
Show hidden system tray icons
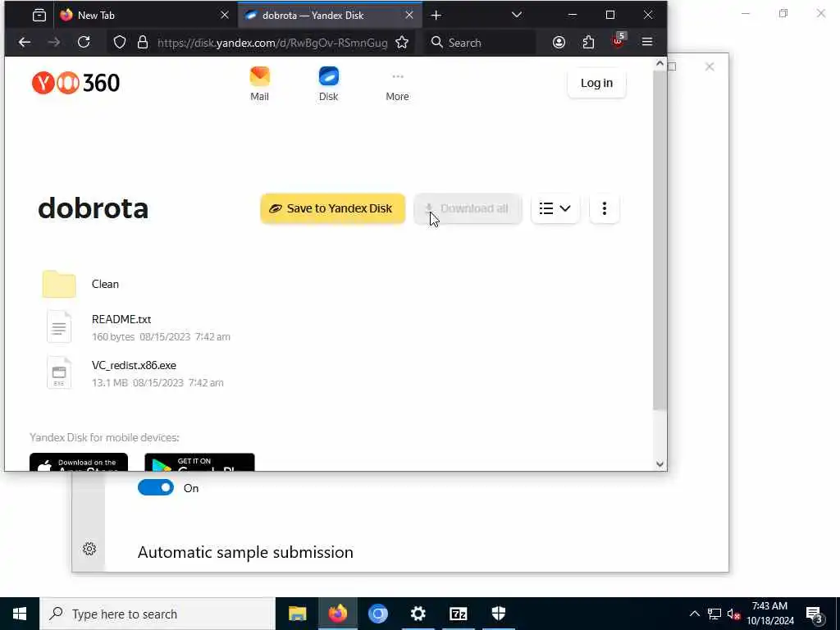pyautogui.click(x=694, y=614)
